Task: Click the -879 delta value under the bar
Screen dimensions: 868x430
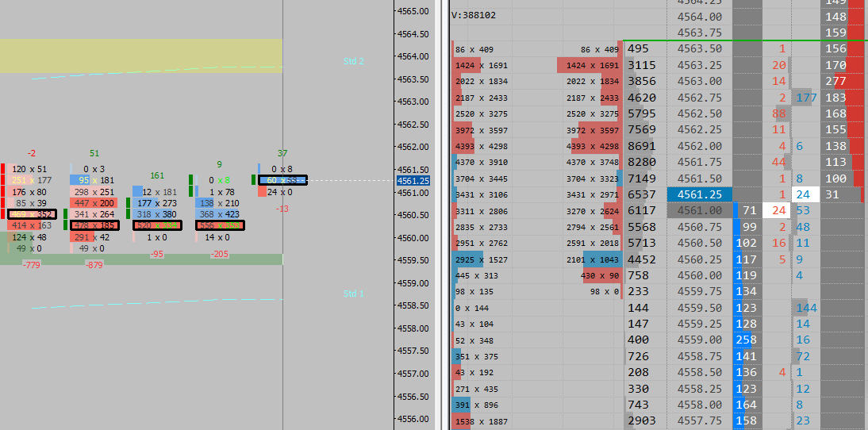Action: (x=94, y=266)
